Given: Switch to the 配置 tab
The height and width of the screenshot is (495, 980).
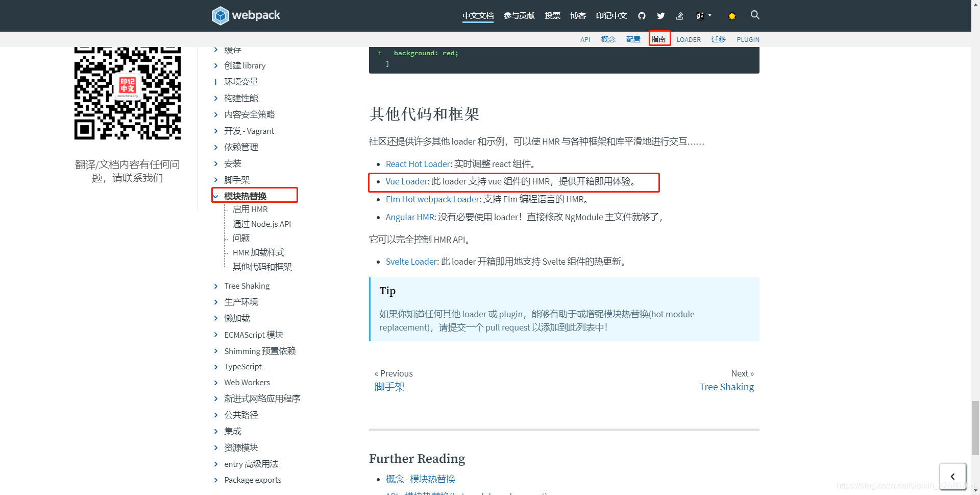Looking at the screenshot, I should [633, 39].
